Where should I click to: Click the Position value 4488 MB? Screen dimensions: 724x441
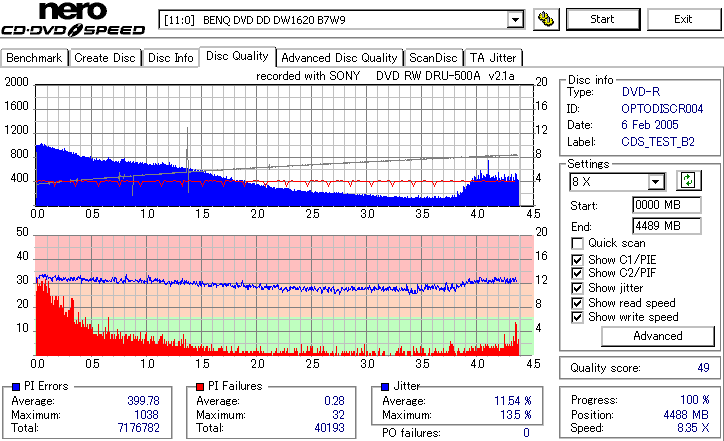point(686,415)
